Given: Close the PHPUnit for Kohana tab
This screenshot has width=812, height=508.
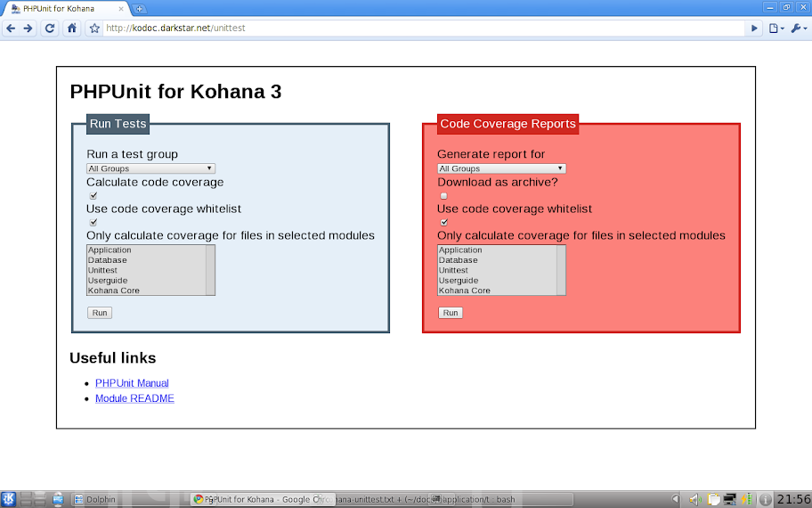Looking at the screenshot, I should (121, 9).
